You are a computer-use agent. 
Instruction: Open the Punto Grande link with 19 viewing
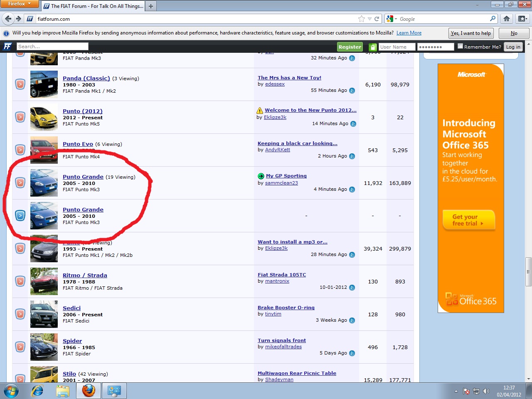(83, 177)
